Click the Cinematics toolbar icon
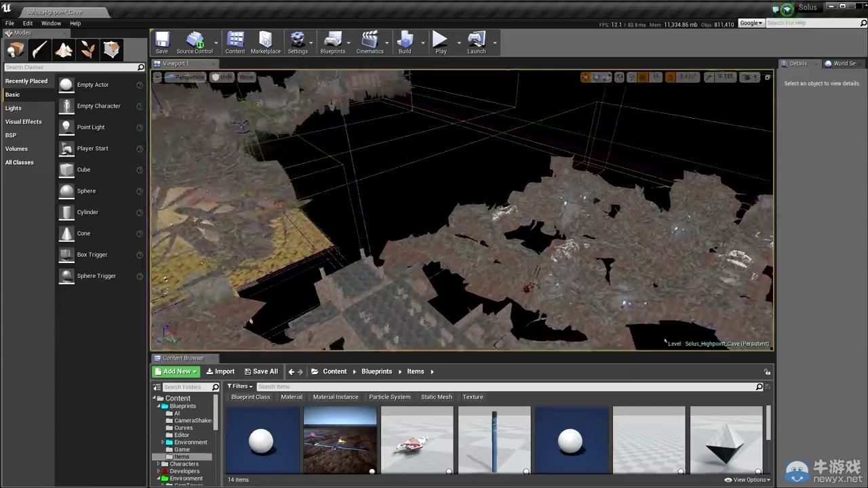Screen dimensions: 868x488 pos(370,43)
